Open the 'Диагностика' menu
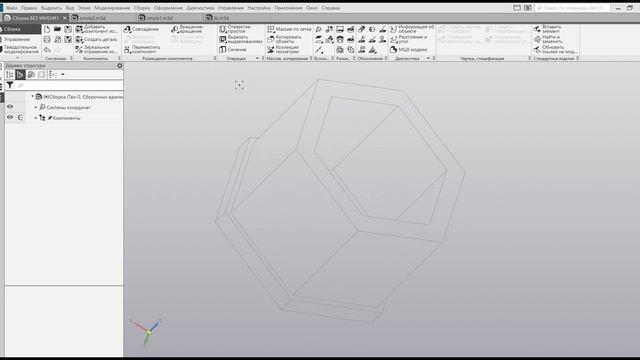The width and height of the screenshot is (640, 360). click(200, 8)
